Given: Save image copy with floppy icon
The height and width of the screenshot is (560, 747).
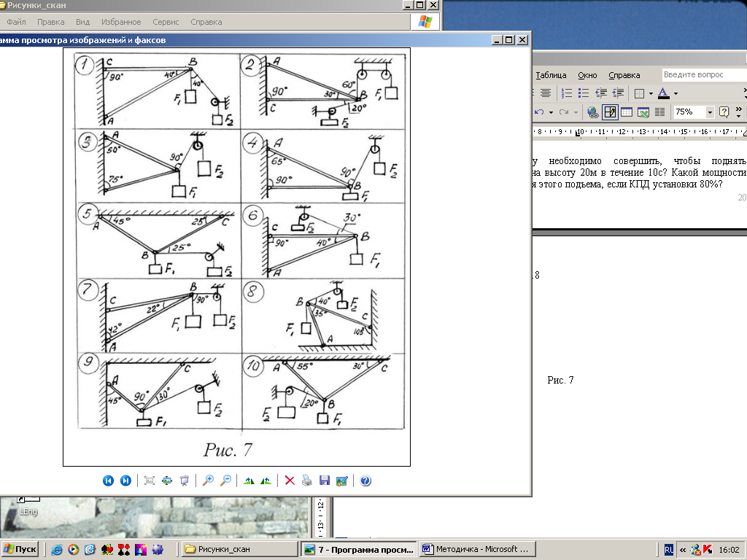Looking at the screenshot, I should point(325,481).
